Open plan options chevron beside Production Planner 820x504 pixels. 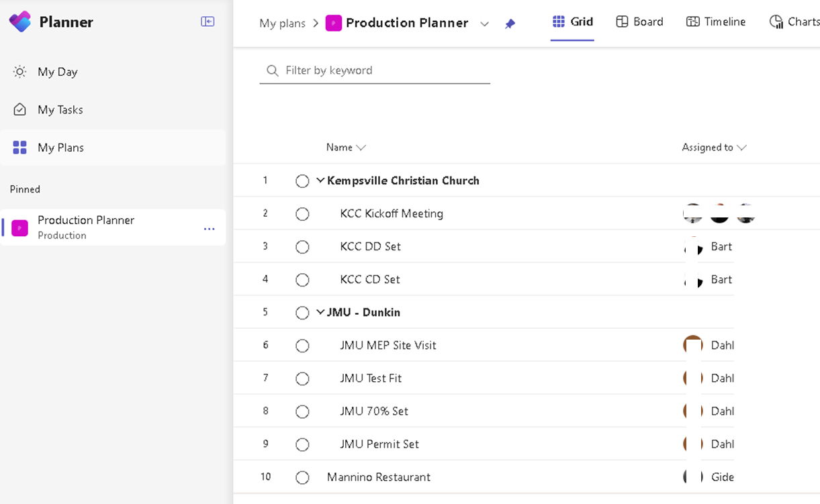click(484, 24)
